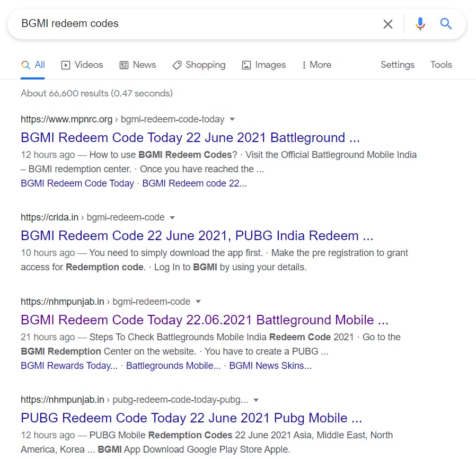476x459 pixels.
Task: Select the All results tab
Action: [33, 65]
